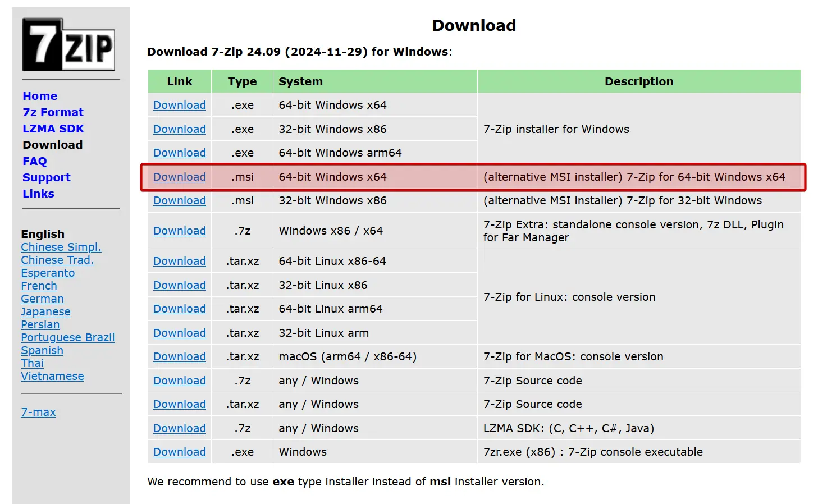Viewport: 818px width, 504px height.
Task: Click the System column header
Action: click(375, 81)
